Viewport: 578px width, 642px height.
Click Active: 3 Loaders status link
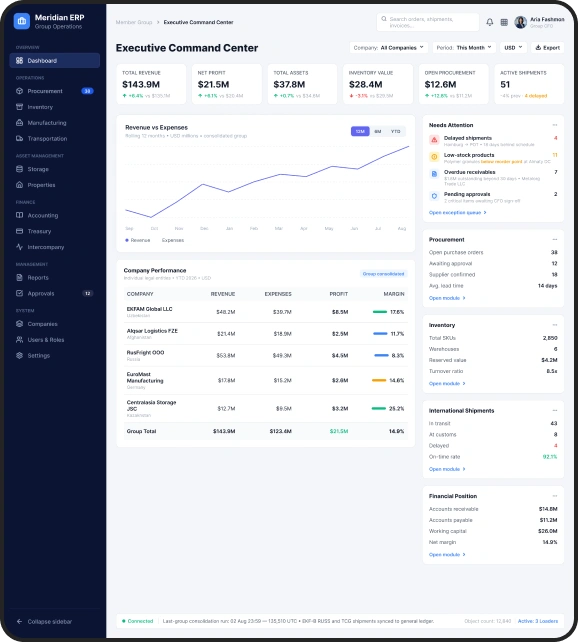(x=538, y=621)
